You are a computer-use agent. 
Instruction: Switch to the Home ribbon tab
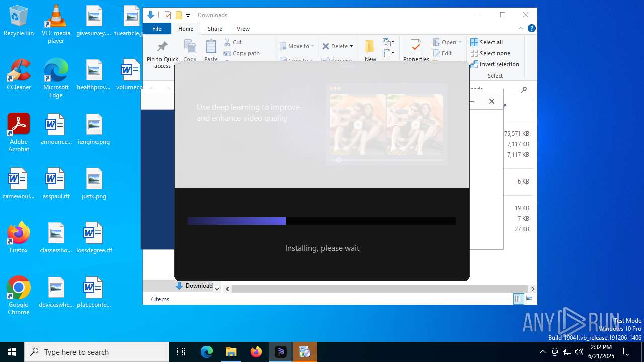[185, 29]
